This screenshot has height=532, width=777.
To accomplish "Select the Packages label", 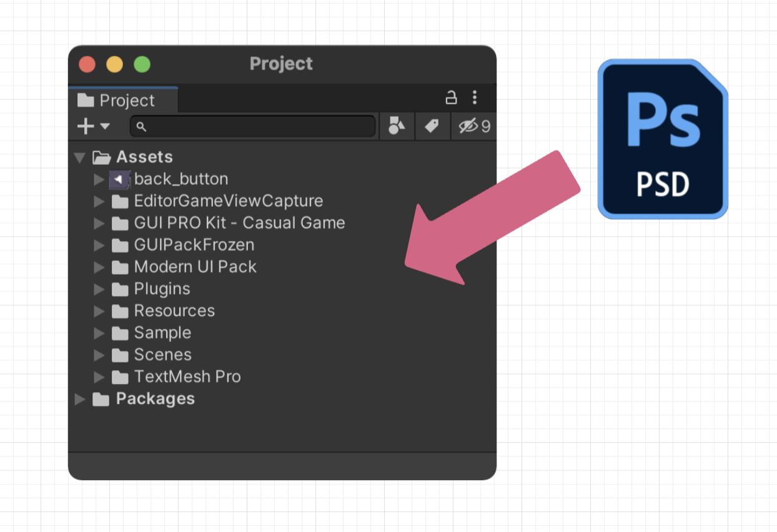I will pos(156,398).
